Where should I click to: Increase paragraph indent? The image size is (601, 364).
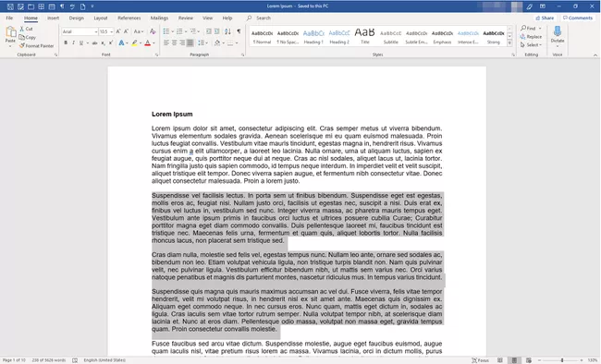tap(217, 31)
